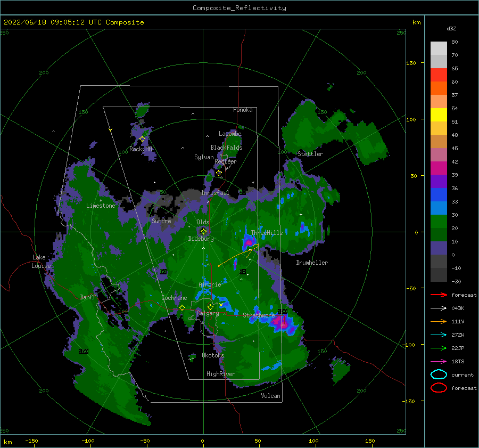Viewport: 479px width, 448px height.
Task: Click the white 04DK arrow icon
Action: pyautogui.click(x=439, y=308)
